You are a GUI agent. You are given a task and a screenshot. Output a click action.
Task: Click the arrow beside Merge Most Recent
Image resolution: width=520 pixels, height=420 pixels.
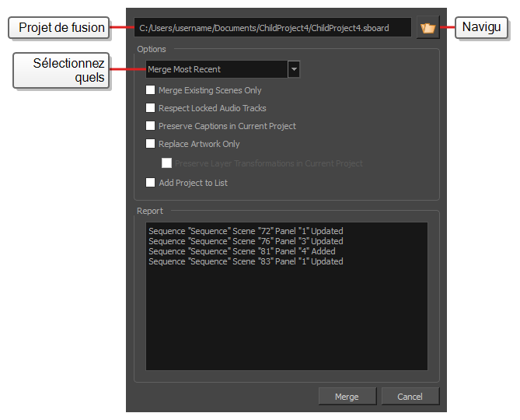pos(293,69)
